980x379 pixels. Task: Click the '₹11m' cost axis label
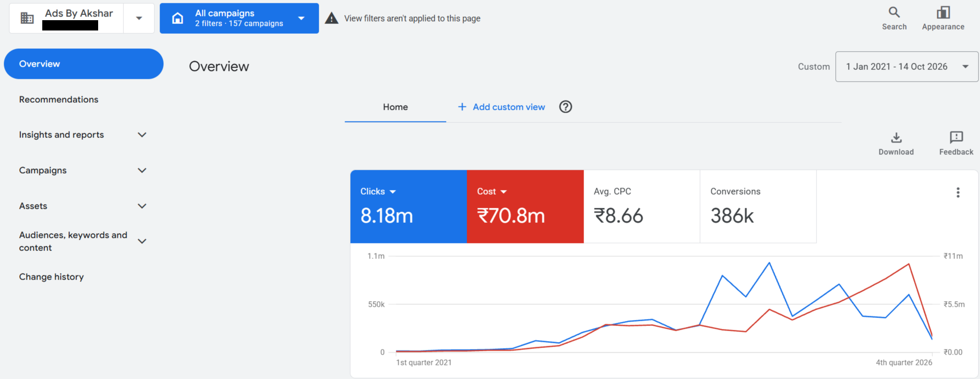(x=953, y=256)
